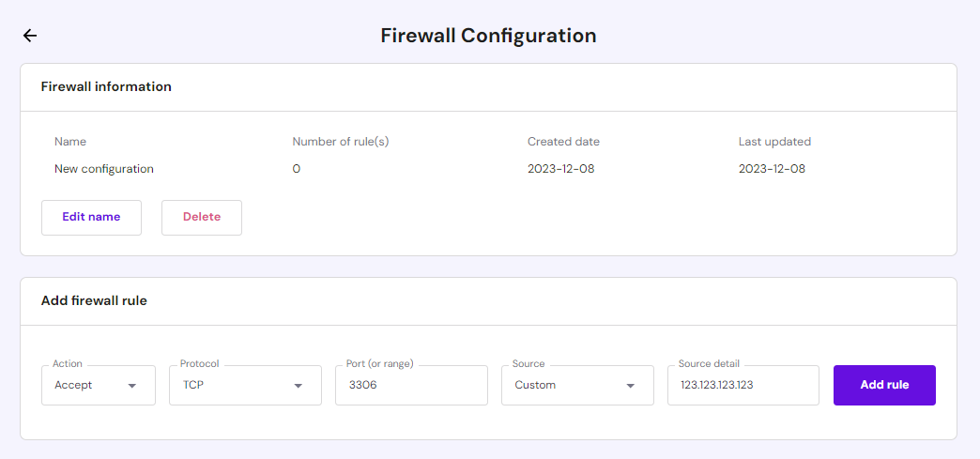This screenshot has height=459, width=980.
Task: Click the Source dropdown caret arrow
Action: [x=631, y=386]
